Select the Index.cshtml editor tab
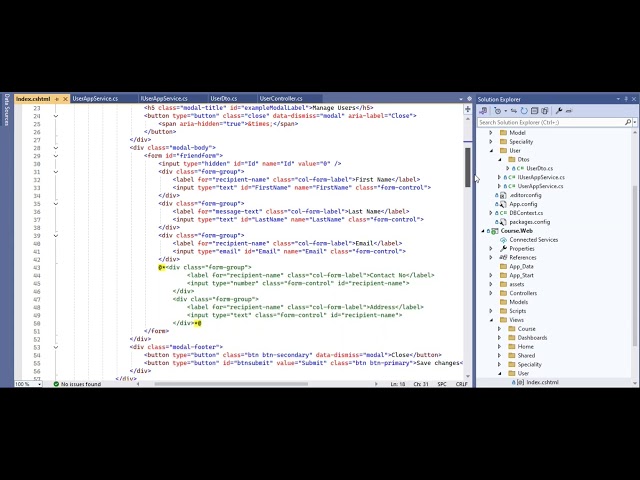This screenshot has height=480, width=640. (x=33, y=99)
